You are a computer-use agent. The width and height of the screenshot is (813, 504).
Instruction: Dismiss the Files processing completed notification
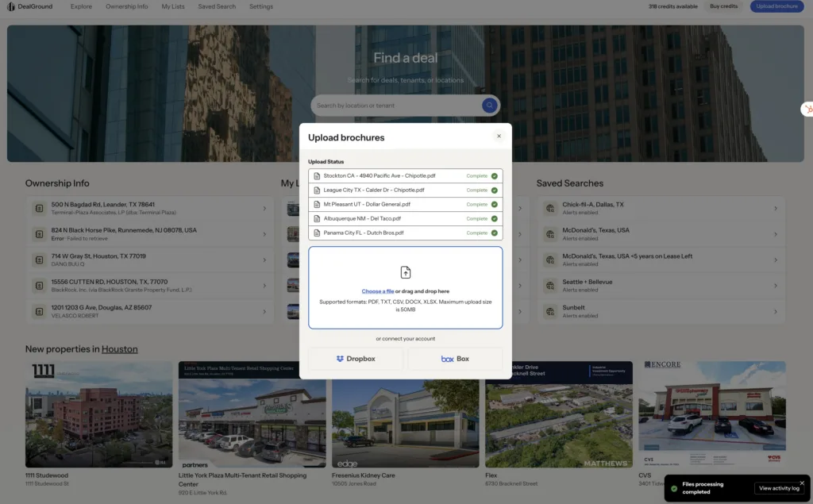pyautogui.click(x=802, y=483)
